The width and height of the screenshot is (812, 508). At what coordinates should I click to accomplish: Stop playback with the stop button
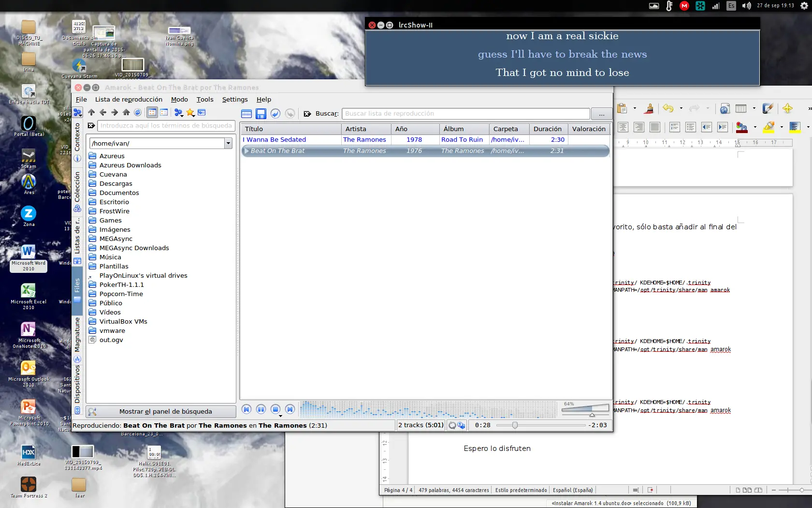pyautogui.click(x=275, y=409)
